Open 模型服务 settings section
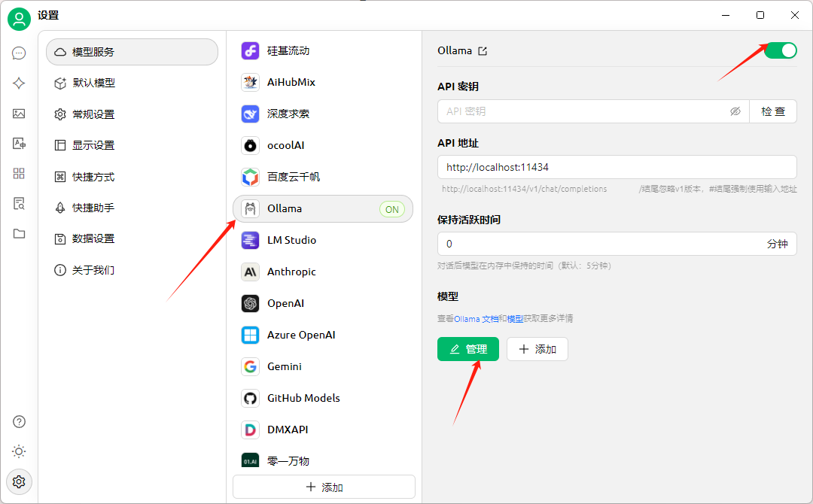This screenshot has height=504, width=813. coord(132,52)
